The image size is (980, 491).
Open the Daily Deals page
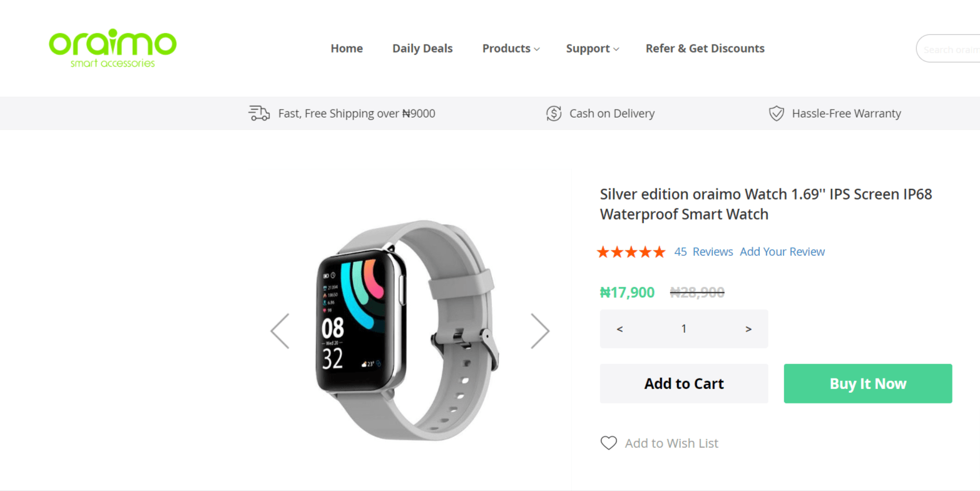[422, 48]
